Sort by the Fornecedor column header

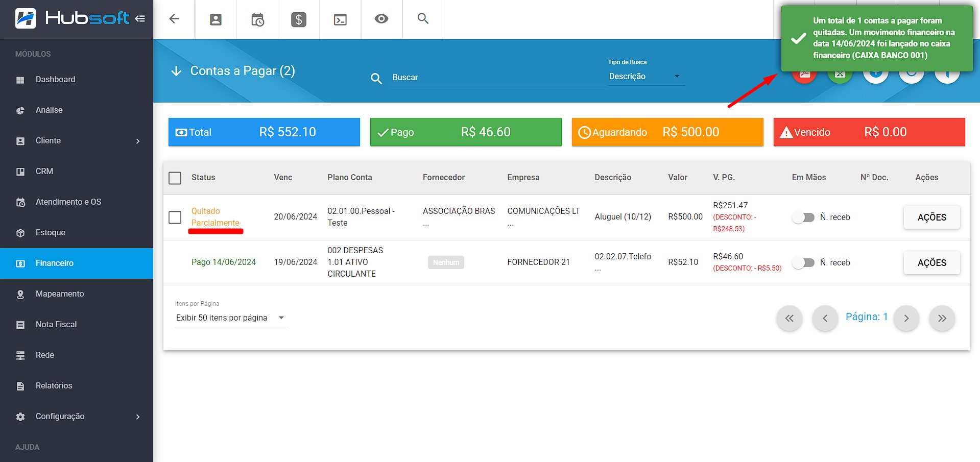pos(444,178)
